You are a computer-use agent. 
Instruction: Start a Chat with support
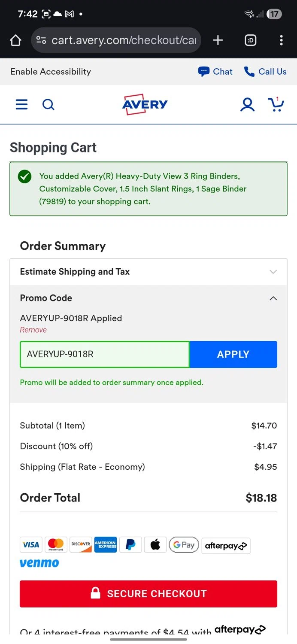tap(215, 72)
